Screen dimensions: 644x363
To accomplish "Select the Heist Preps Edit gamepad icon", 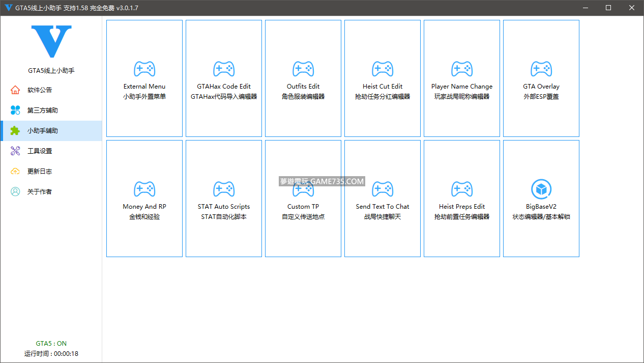I will tap(462, 189).
